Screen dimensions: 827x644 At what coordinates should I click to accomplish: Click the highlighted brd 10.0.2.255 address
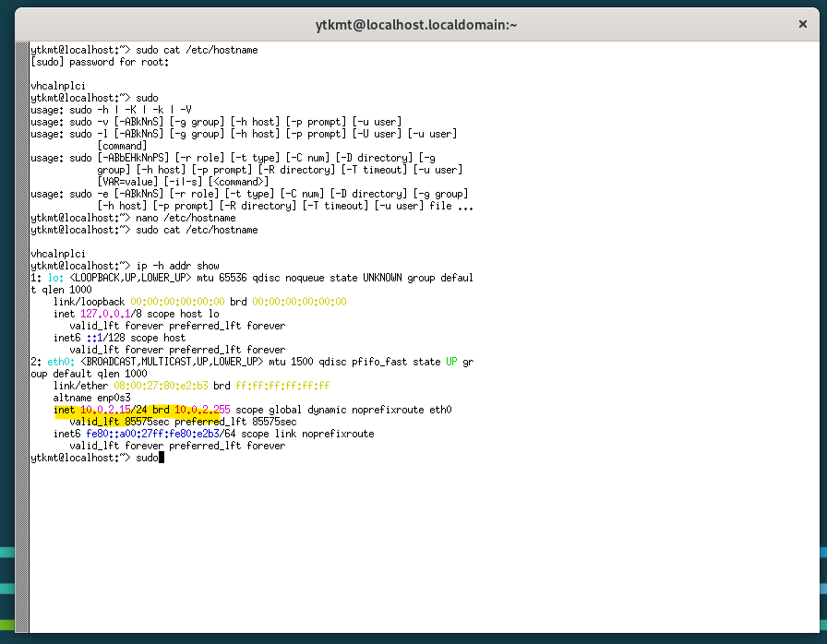point(181,410)
